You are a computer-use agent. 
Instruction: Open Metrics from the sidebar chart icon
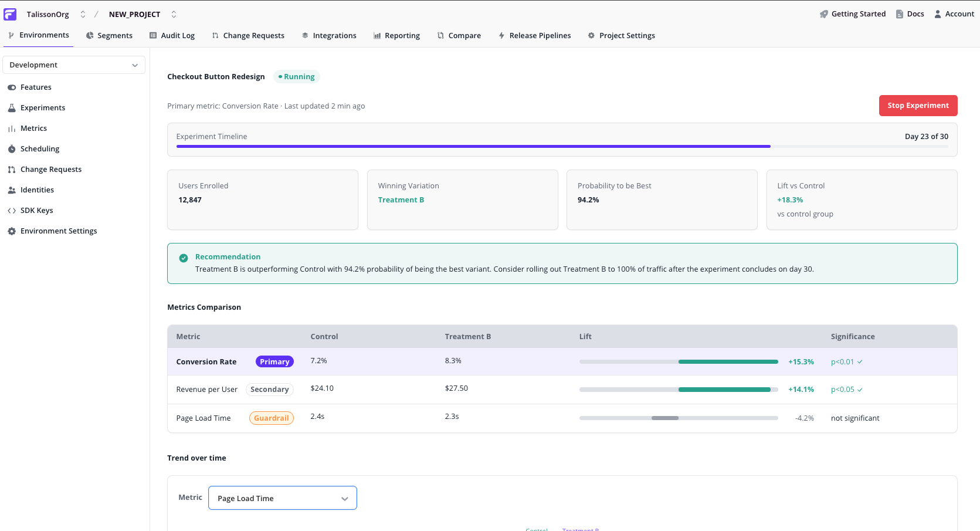tap(11, 128)
